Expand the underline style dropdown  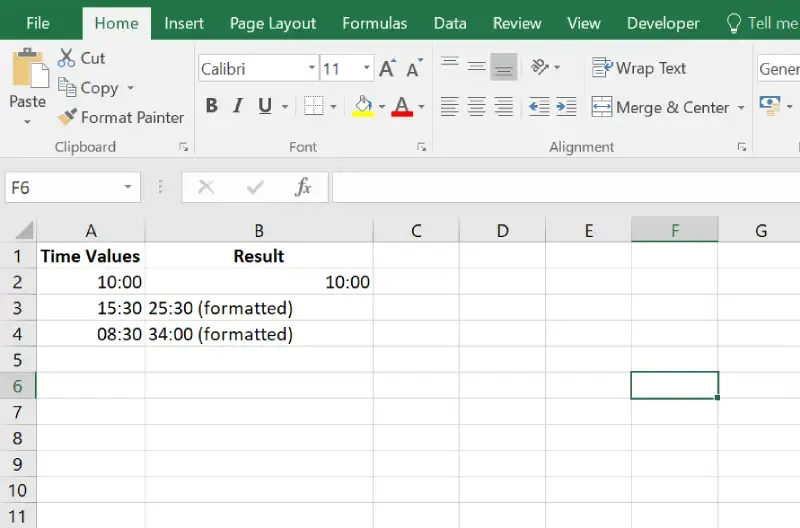pyautogui.click(x=285, y=107)
